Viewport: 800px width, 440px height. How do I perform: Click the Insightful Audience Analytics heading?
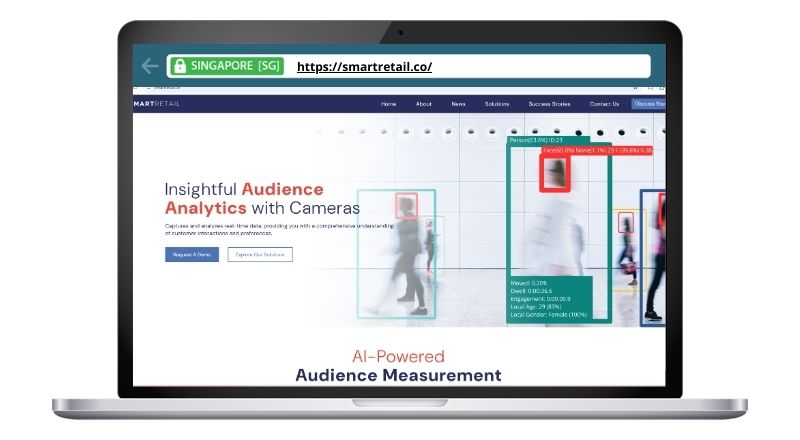pyautogui.click(x=262, y=199)
